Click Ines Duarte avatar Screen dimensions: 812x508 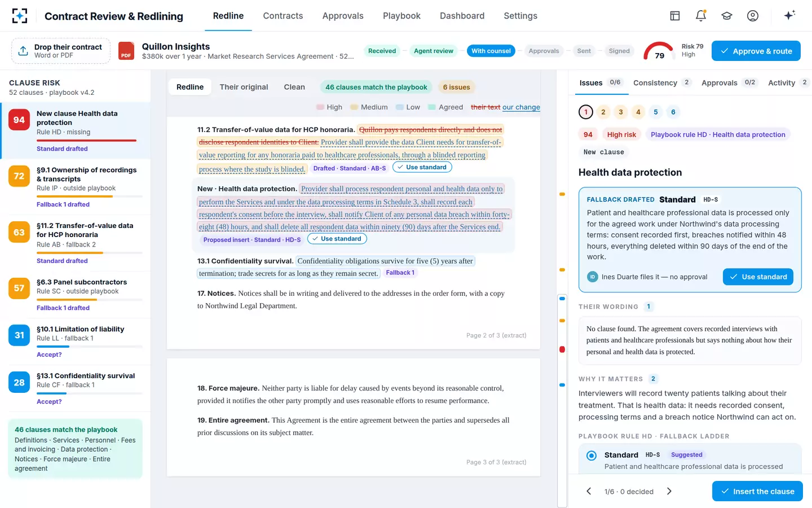pyautogui.click(x=592, y=277)
